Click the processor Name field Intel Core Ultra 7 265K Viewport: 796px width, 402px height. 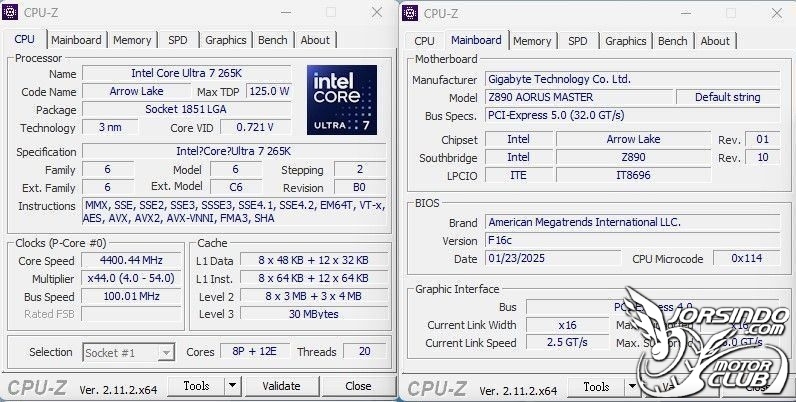187,73
